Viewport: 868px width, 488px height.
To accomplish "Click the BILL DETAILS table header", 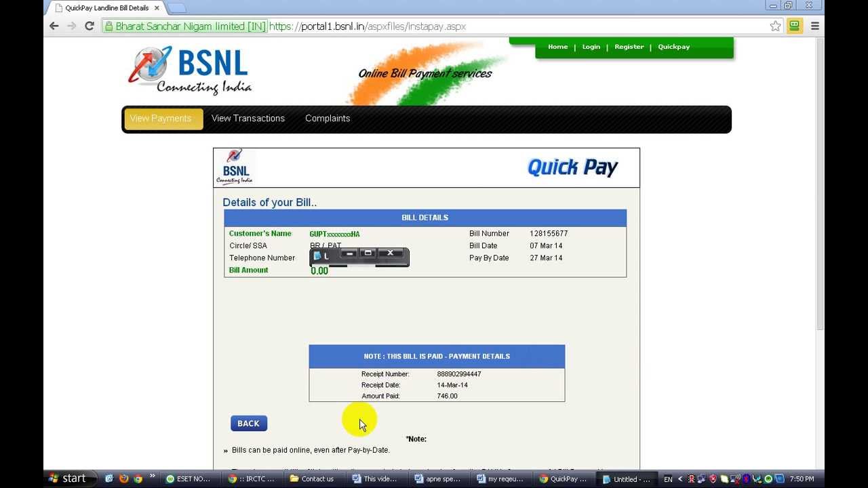I will [x=425, y=218].
